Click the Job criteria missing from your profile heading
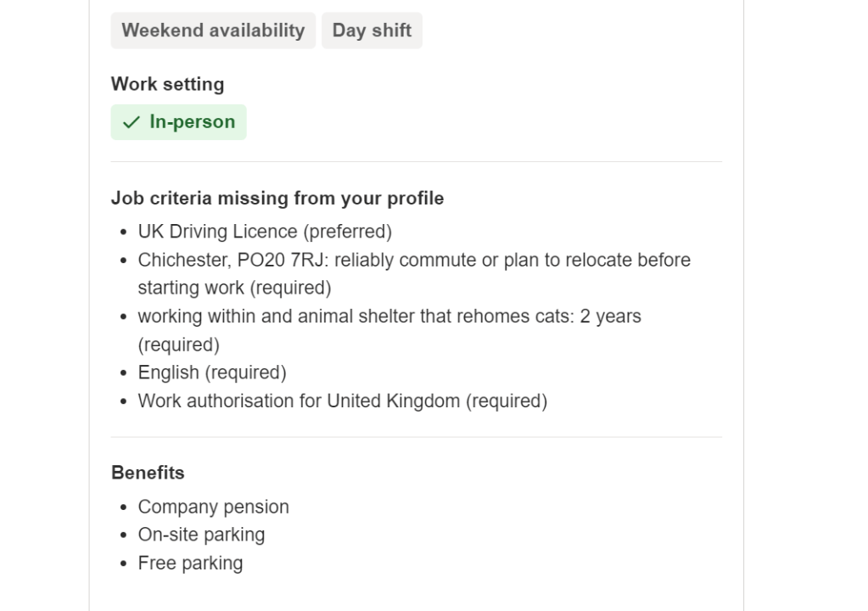This screenshot has width=868, height=611. [x=277, y=198]
